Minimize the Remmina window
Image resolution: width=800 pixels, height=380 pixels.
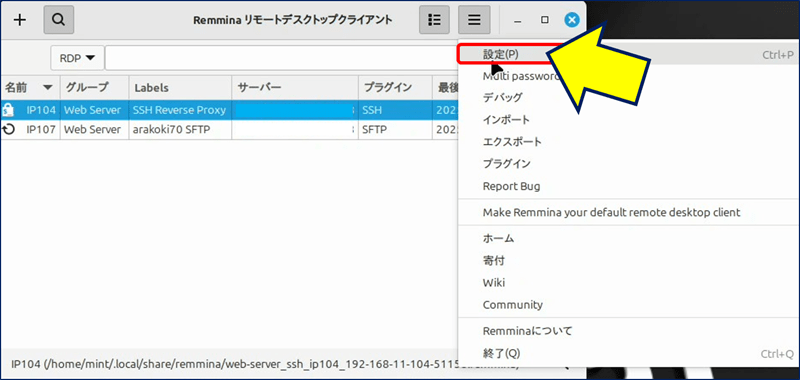(518, 20)
